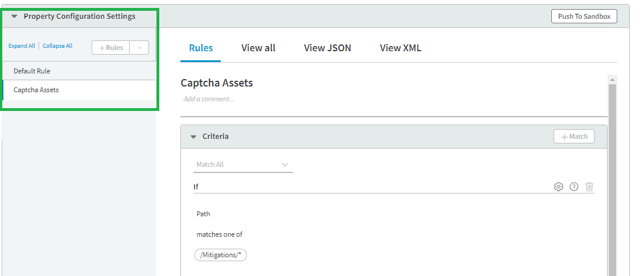The height and width of the screenshot is (276, 644).
Task: Open the Match All dropdown
Action: pyautogui.click(x=243, y=164)
